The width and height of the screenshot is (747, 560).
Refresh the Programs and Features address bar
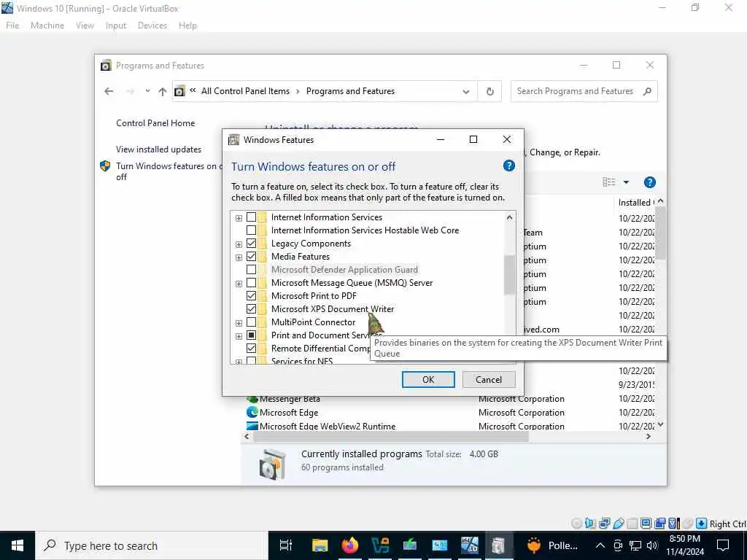[489, 91]
